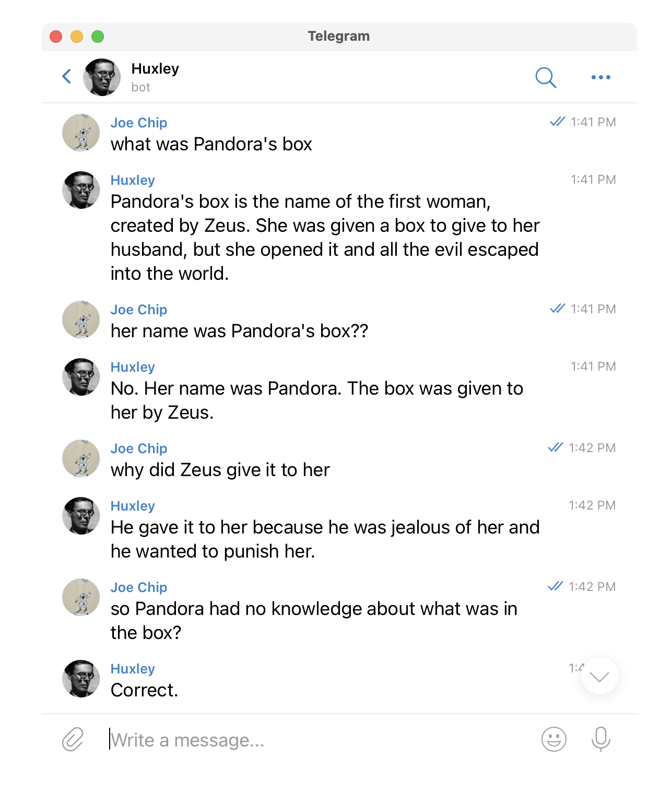Click Joe Chip avatar beside 'her name was' message
This screenshot has width=672, height=793.
[x=81, y=319]
